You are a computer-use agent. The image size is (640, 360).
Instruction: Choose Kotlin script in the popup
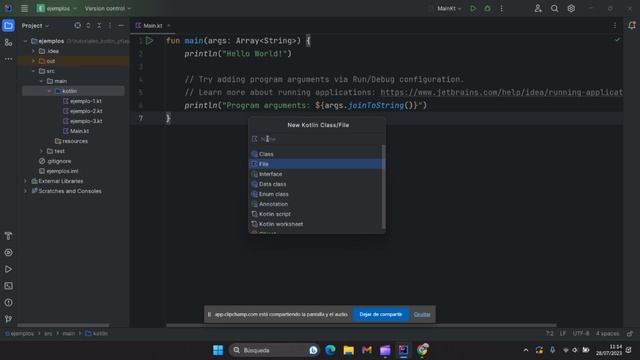[x=316, y=214]
